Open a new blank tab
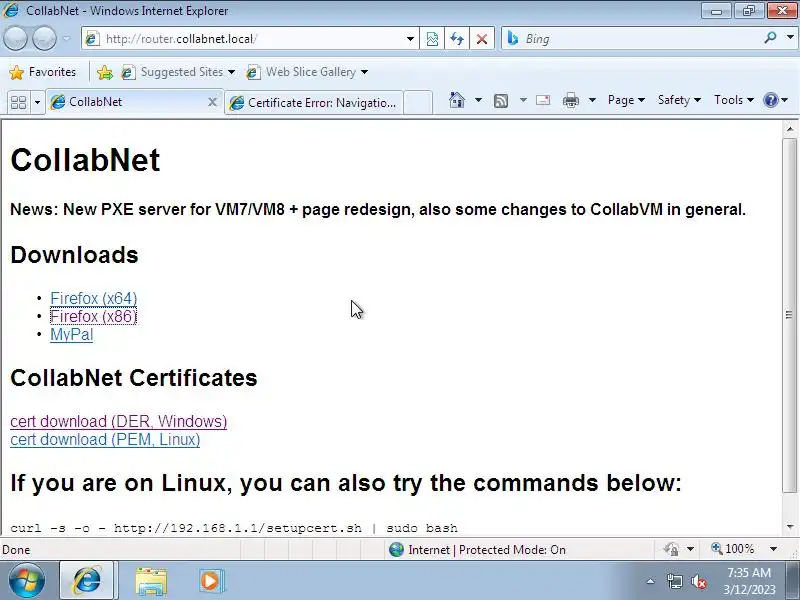800x600 pixels. click(418, 103)
